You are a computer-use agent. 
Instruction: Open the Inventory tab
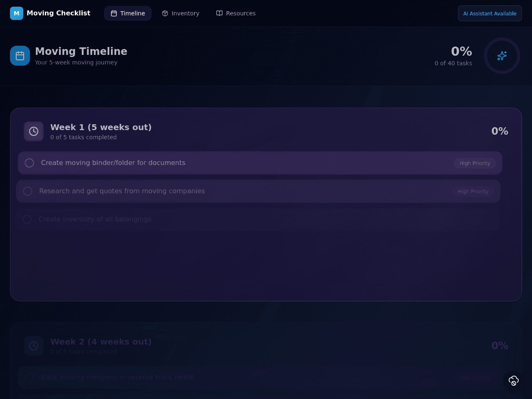(180, 13)
